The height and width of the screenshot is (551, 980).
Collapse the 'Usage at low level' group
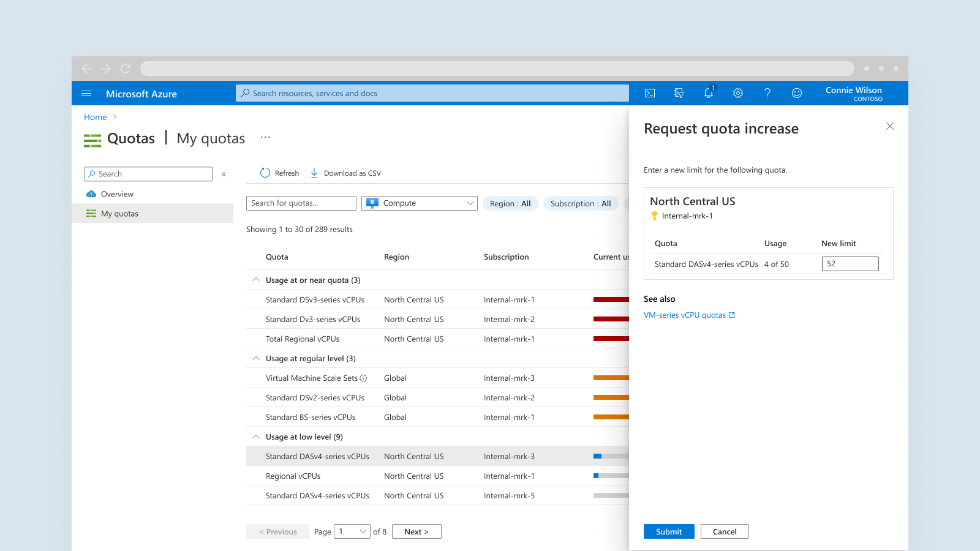tap(256, 437)
